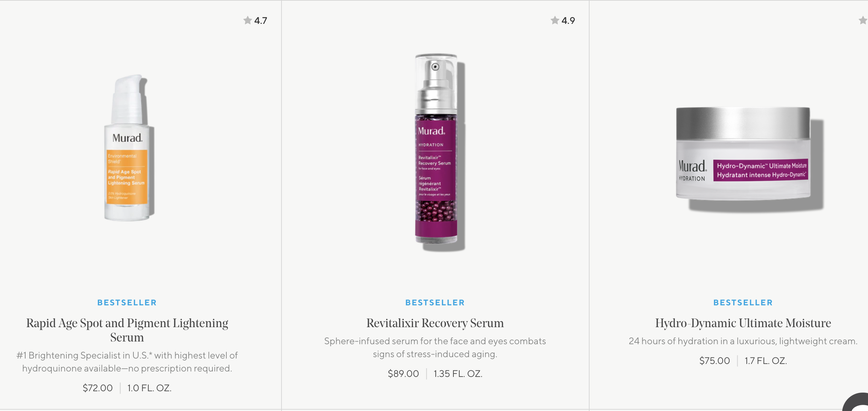
Task: Open Rapid Age Spot and Pigment Lightening Serum title
Action: click(127, 330)
